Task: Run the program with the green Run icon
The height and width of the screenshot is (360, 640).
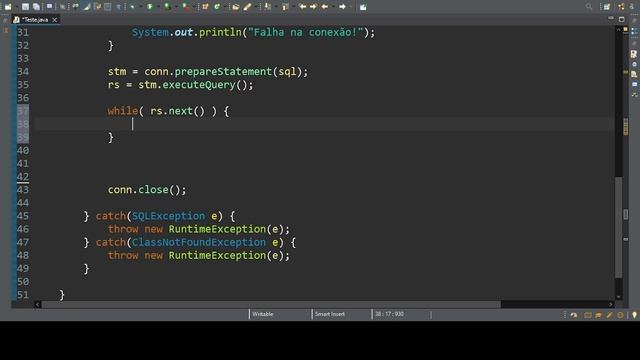Action: tap(150, 7)
